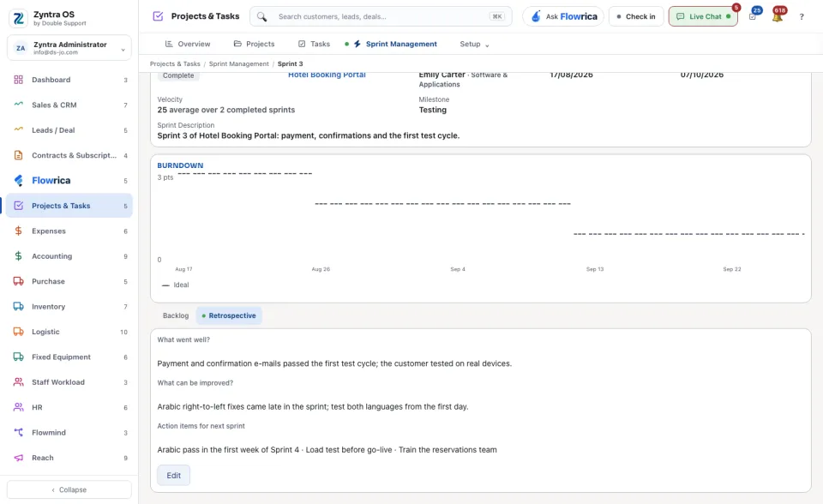Focus the search customers, leads, deals field
This screenshot has height=504, width=823.
coord(381,16)
